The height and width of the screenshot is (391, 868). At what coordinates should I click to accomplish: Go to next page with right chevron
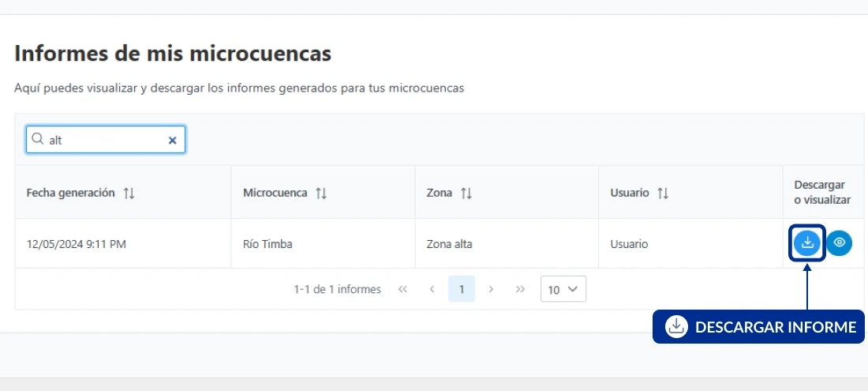[491, 289]
